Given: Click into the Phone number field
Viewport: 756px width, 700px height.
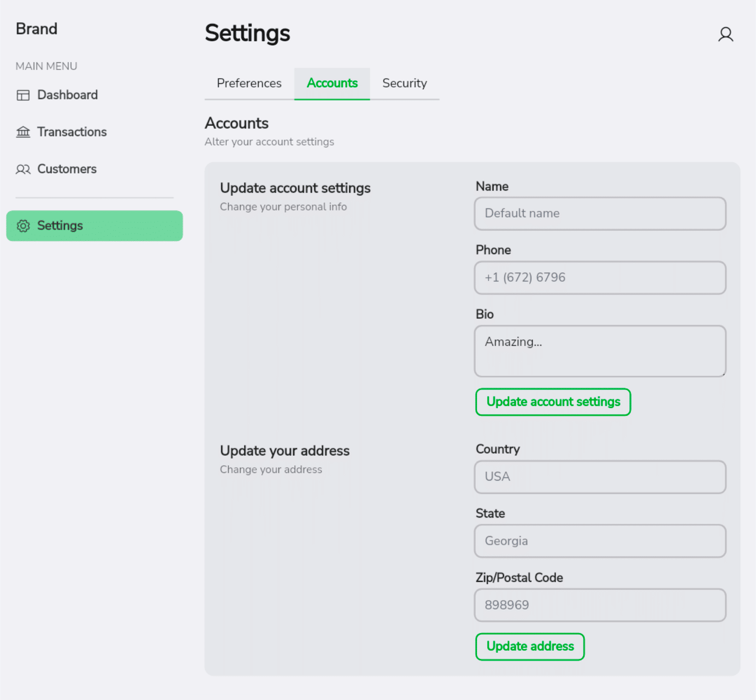Looking at the screenshot, I should (x=600, y=278).
